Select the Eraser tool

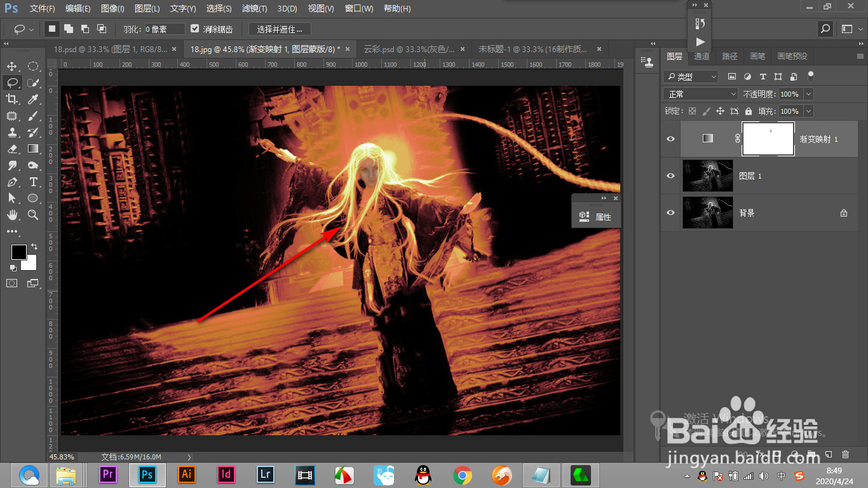tap(12, 149)
